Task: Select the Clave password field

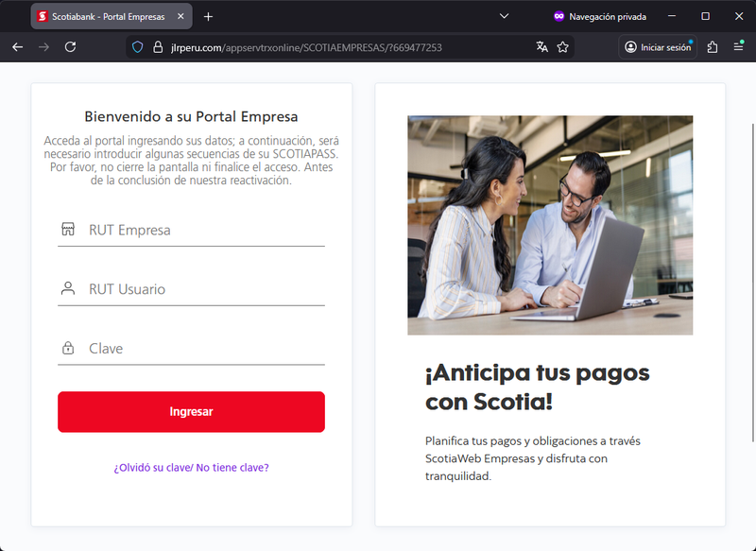Action: coord(203,349)
